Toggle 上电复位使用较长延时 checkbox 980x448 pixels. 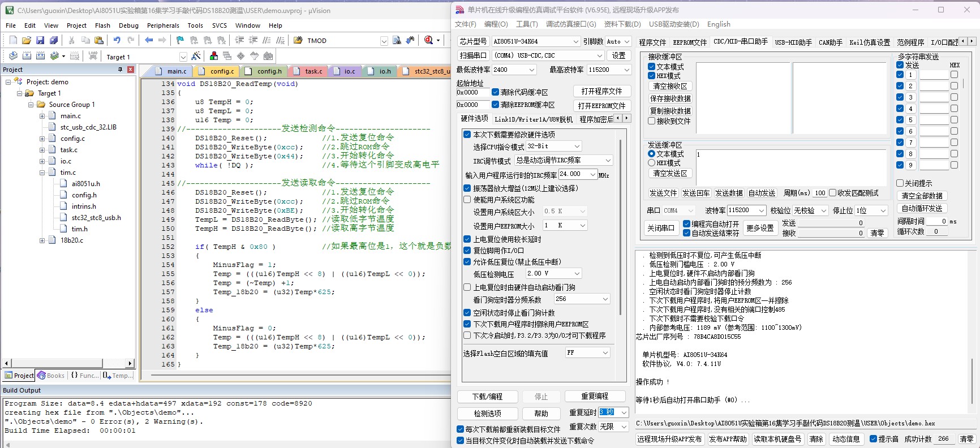point(467,239)
